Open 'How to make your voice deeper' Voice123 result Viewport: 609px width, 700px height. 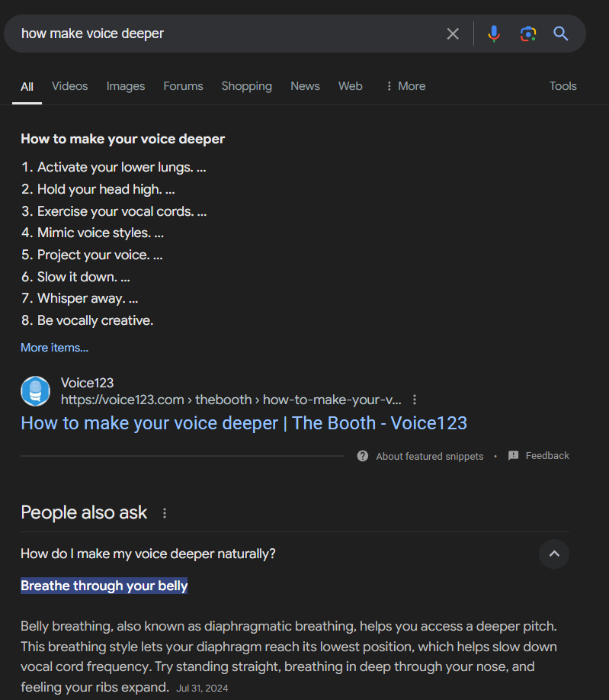244,423
